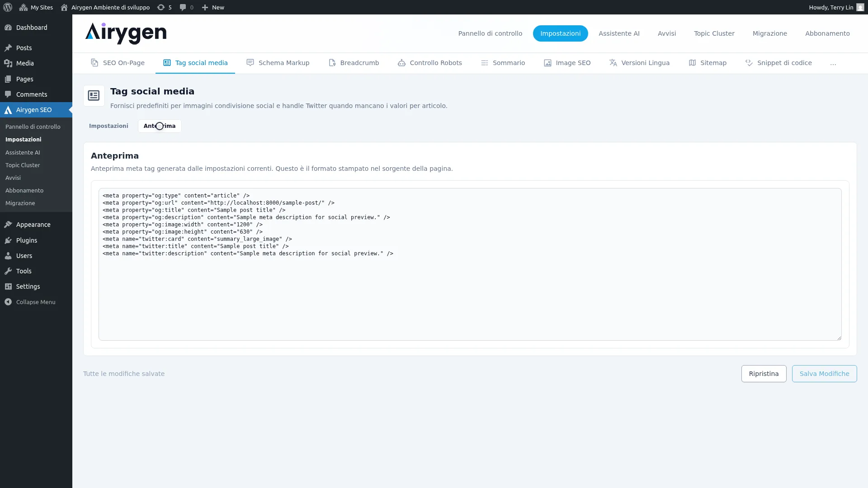
Task: Click the textarea resize handle corner
Action: pos(839,338)
